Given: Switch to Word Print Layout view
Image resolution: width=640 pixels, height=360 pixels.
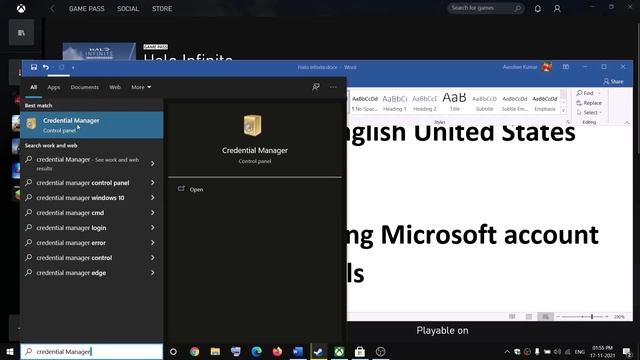Looking at the screenshot, I should 529,317.
